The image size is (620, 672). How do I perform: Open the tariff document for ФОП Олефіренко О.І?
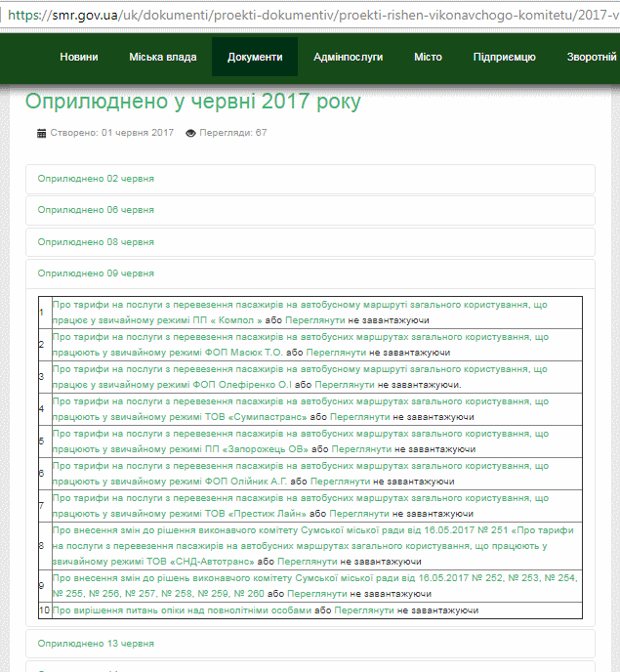300,377
